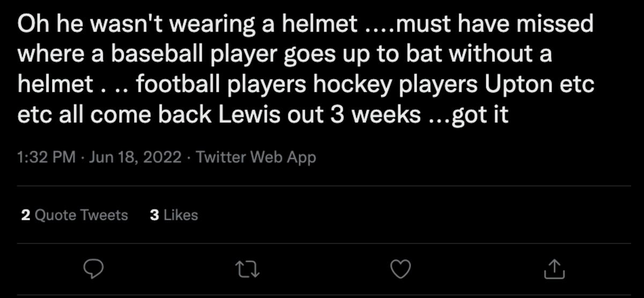Screen dimensions: 644x298
Task: Click the 'Quote Tweets' label text
Action: 82,215
